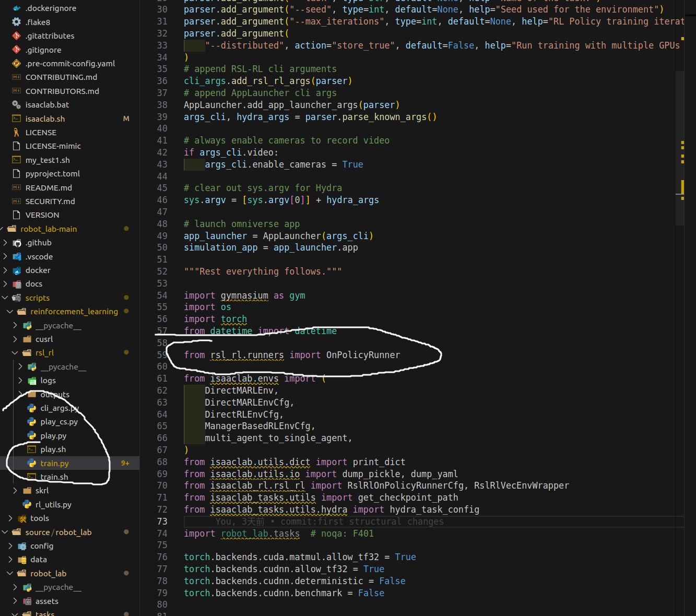Click the .gitignore git icon

16,50
